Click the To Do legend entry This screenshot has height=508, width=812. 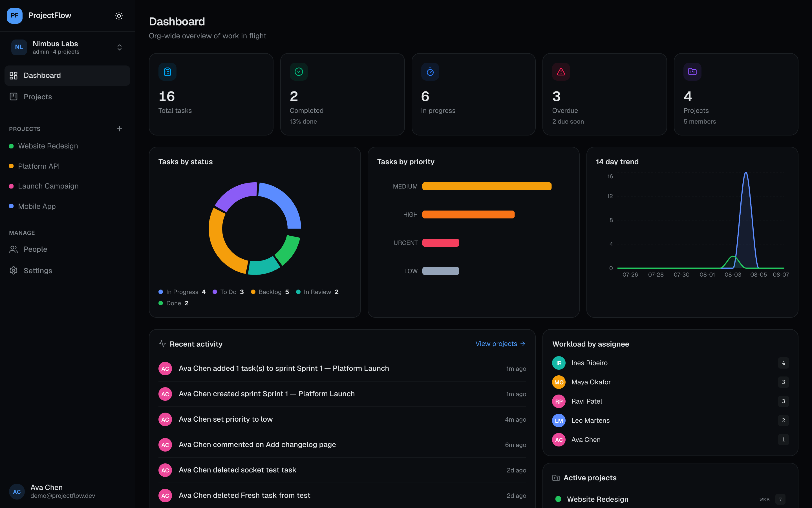[228, 292]
